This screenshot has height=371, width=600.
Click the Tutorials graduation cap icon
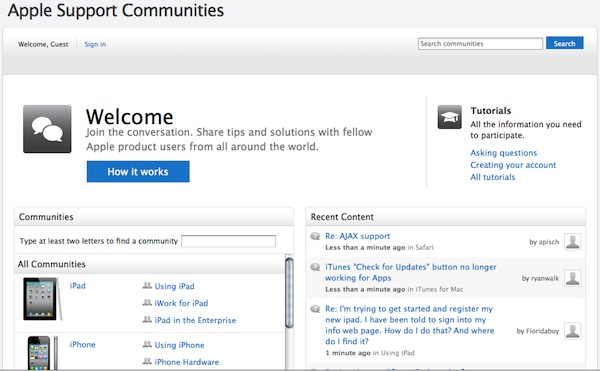(450, 117)
